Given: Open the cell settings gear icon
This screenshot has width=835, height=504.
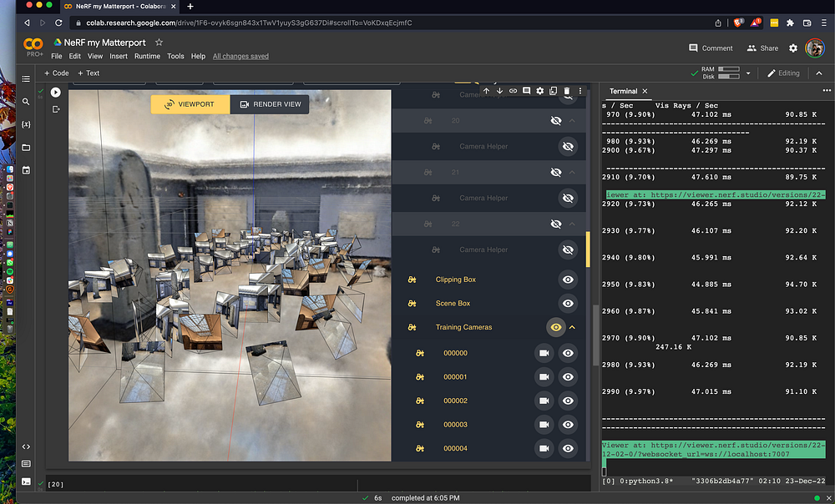Looking at the screenshot, I should 540,90.
